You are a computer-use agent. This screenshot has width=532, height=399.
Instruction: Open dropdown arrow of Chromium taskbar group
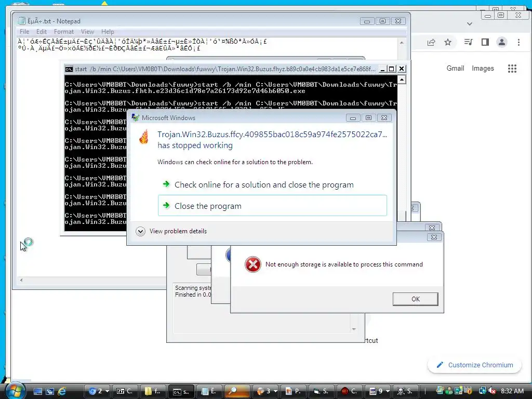107,391
